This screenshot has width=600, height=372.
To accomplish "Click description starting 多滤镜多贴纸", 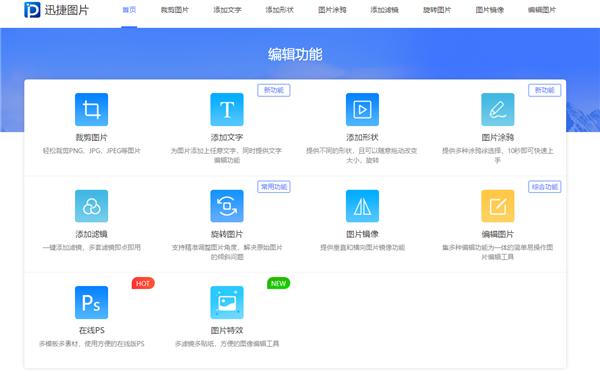I will [x=227, y=344].
